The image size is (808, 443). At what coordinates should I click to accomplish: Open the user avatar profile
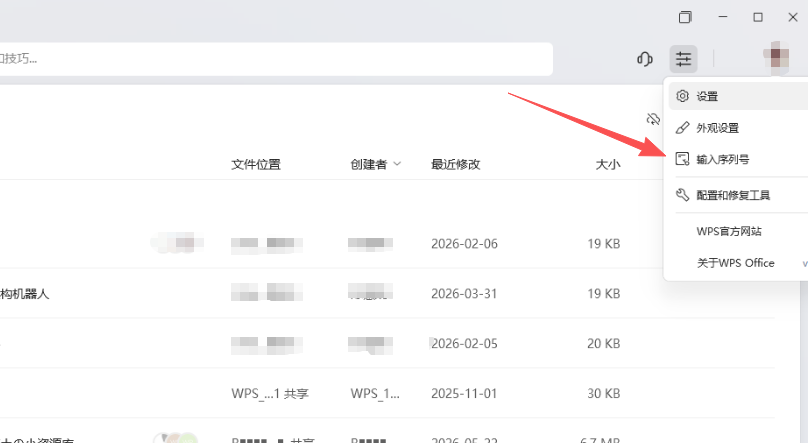[776, 57]
